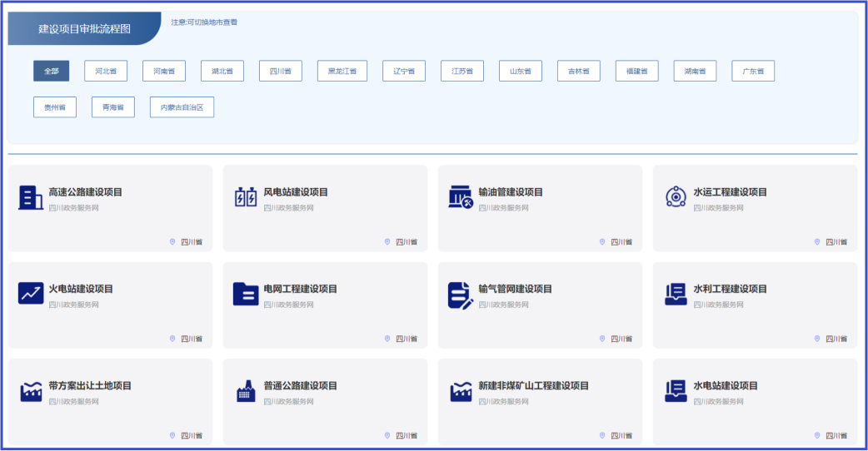Filter by 河南省
The width and height of the screenshot is (868, 451).
(x=164, y=71)
